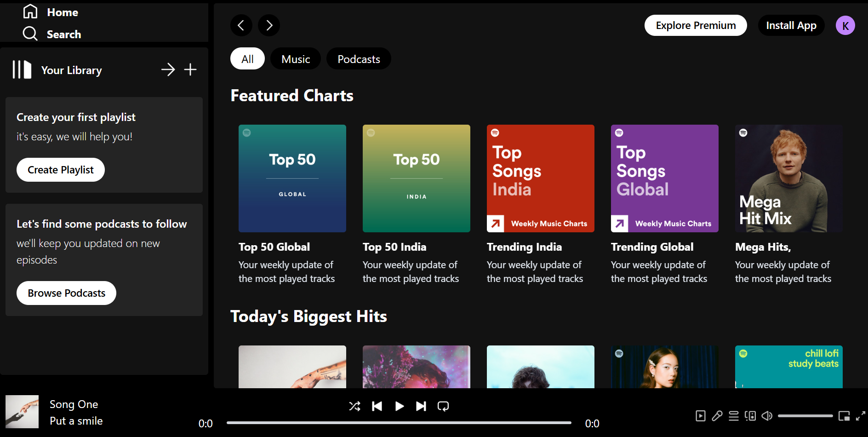The width and height of the screenshot is (868, 437).
Task: Toggle shuffle playback
Action: 354,406
